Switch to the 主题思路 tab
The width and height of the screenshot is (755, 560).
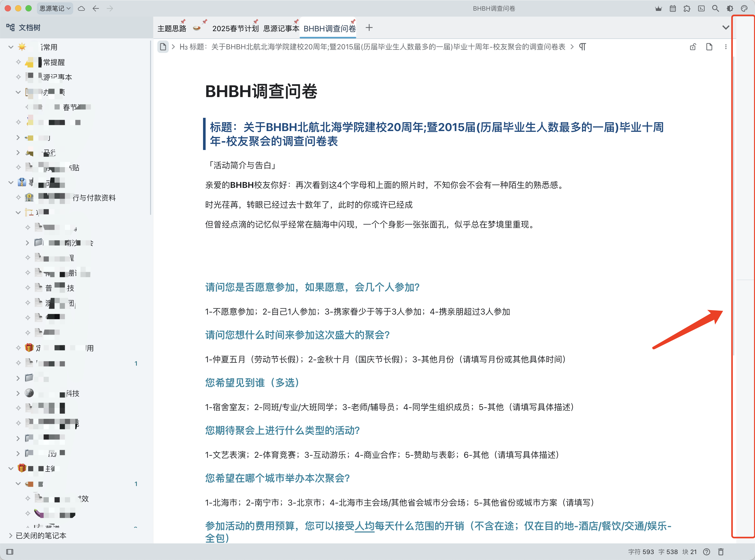[172, 29]
